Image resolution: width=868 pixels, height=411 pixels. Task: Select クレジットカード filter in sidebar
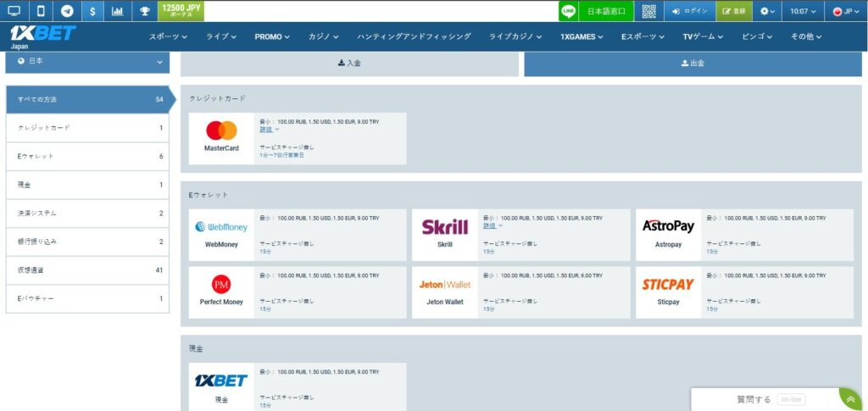coord(87,128)
